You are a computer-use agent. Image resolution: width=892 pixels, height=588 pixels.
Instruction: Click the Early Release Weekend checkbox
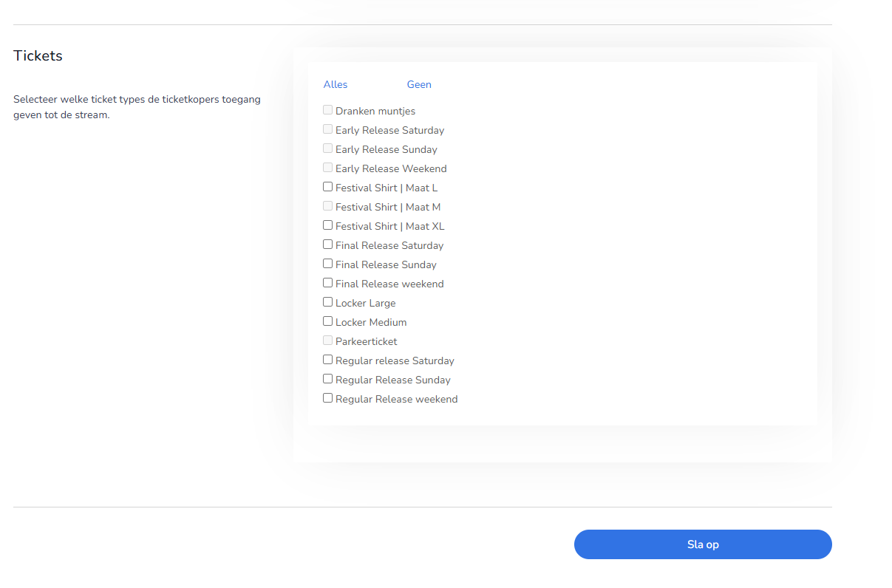(328, 168)
